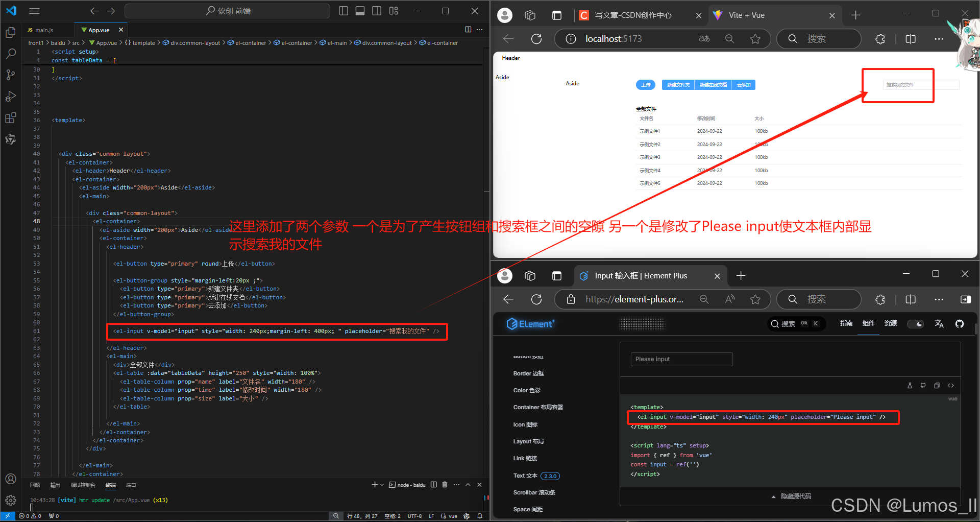Open the Explorer view in VS Code
Screen dimensions: 980x522
[10, 33]
